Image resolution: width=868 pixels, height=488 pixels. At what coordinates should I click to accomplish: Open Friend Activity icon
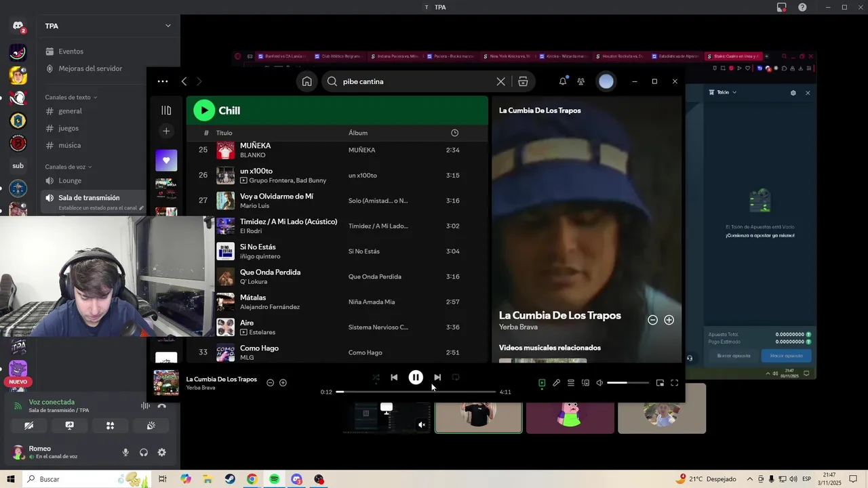click(581, 81)
